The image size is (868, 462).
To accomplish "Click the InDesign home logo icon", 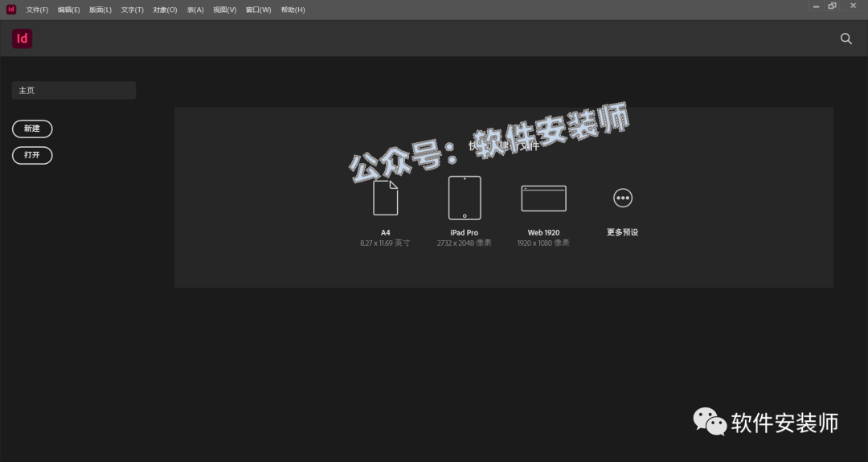I will (23, 39).
